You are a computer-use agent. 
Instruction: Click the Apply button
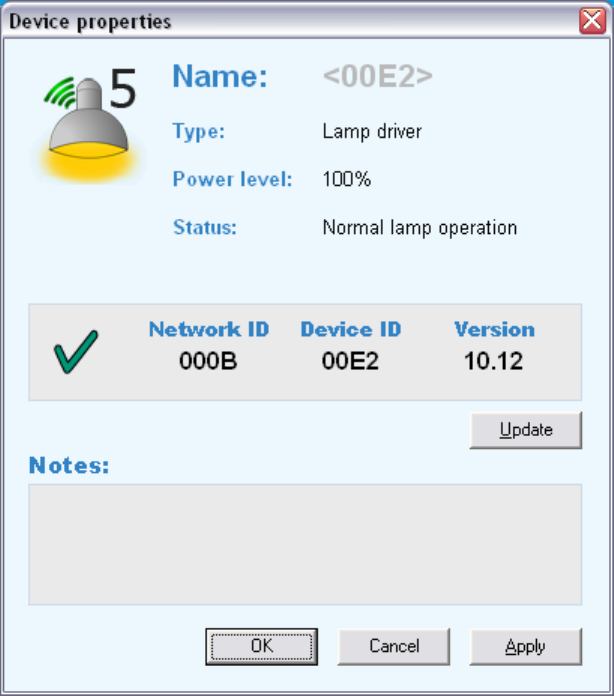(x=526, y=646)
